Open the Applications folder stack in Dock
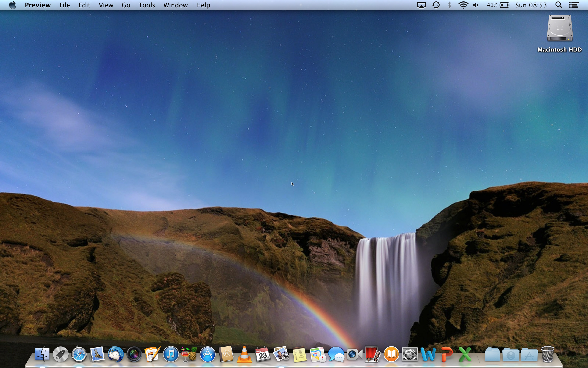Screen dimensions: 588x368 pos(529,354)
